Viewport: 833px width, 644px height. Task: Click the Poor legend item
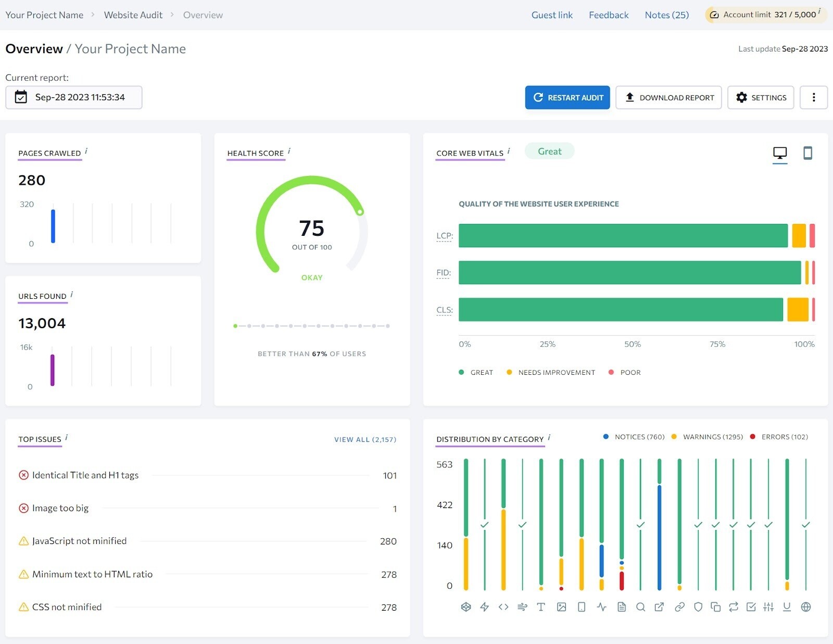[625, 372]
